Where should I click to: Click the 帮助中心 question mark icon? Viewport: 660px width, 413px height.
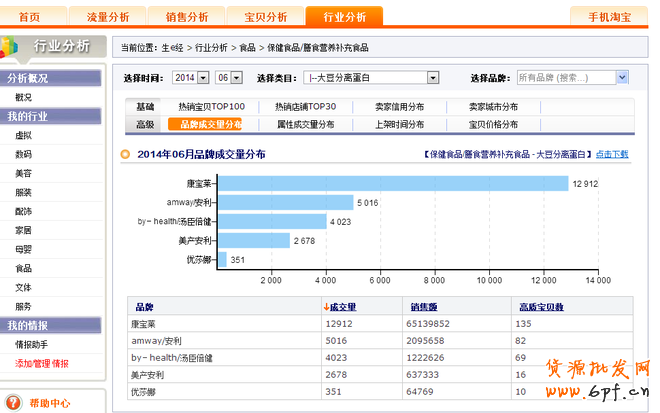pos(13,403)
